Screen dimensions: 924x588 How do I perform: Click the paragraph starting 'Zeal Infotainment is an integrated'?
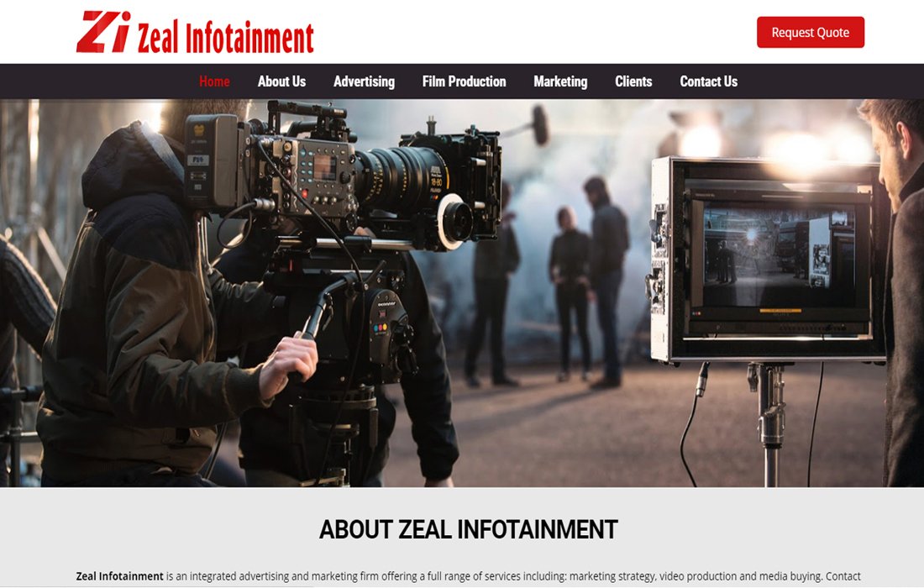pos(469,576)
